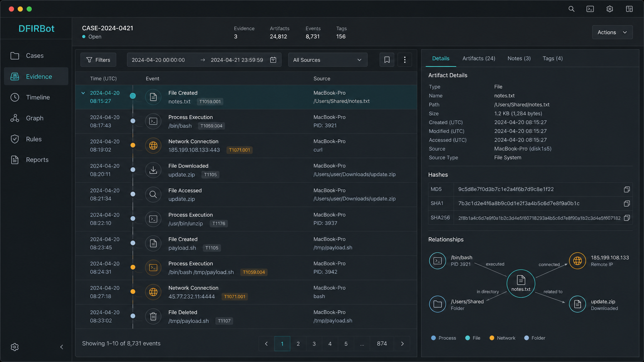
Task: Copy the SHA1 hash value
Action: [627, 204]
